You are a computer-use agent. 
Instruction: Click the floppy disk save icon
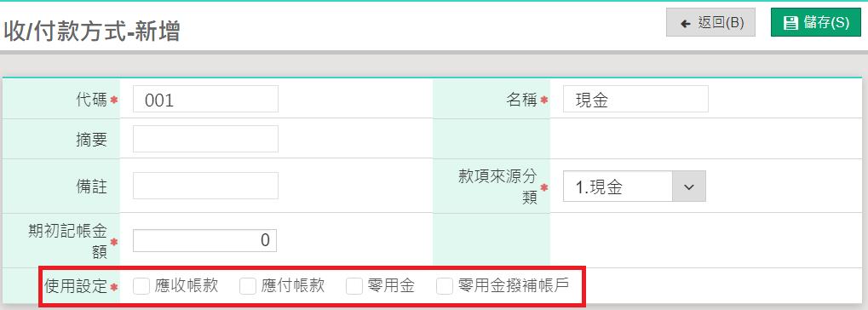pyautogui.click(x=790, y=23)
